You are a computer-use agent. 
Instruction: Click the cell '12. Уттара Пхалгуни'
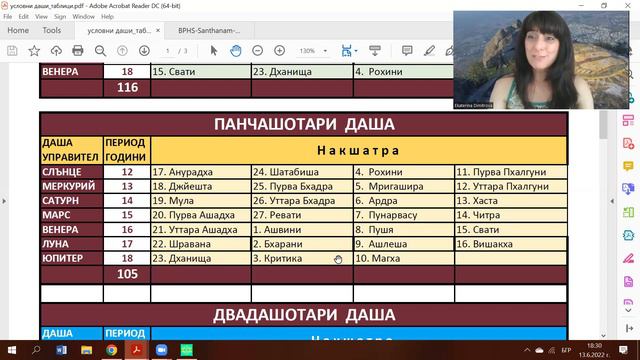point(511,187)
